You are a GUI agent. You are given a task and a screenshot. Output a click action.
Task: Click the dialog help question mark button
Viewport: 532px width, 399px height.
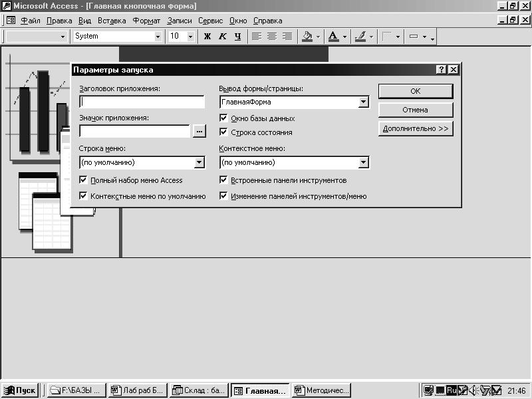tap(441, 70)
